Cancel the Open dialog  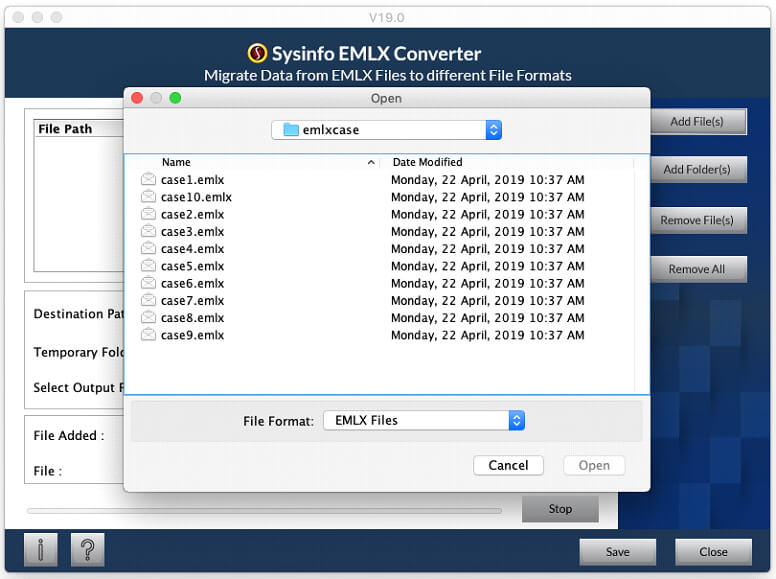pos(508,465)
